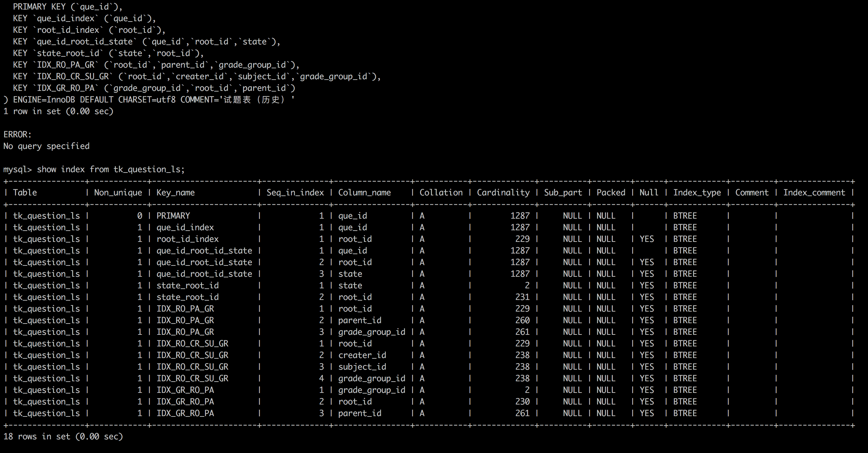Click the KEY `IDX_GR_RO_PA` definition line
Image resolution: width=868 pixels, height=453 pixels.
[x=154, y=88]
